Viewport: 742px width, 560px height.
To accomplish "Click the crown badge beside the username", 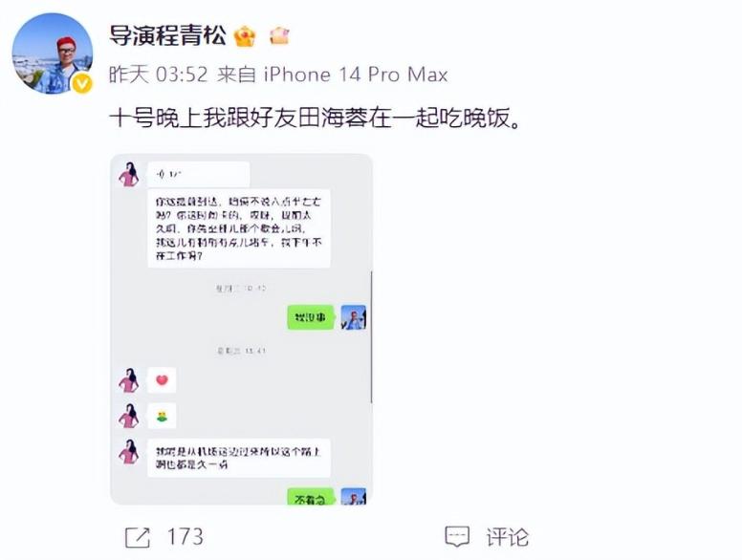I will click(x=245, y=36).
